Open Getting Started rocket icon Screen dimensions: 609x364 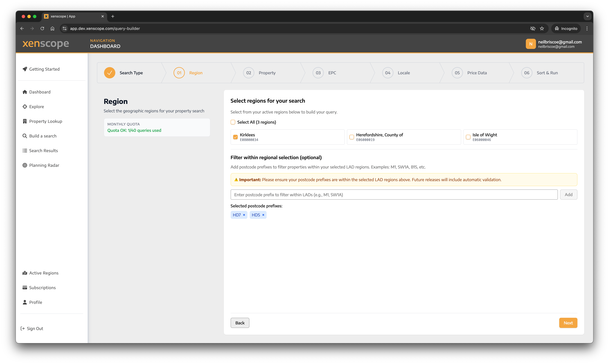25,69
